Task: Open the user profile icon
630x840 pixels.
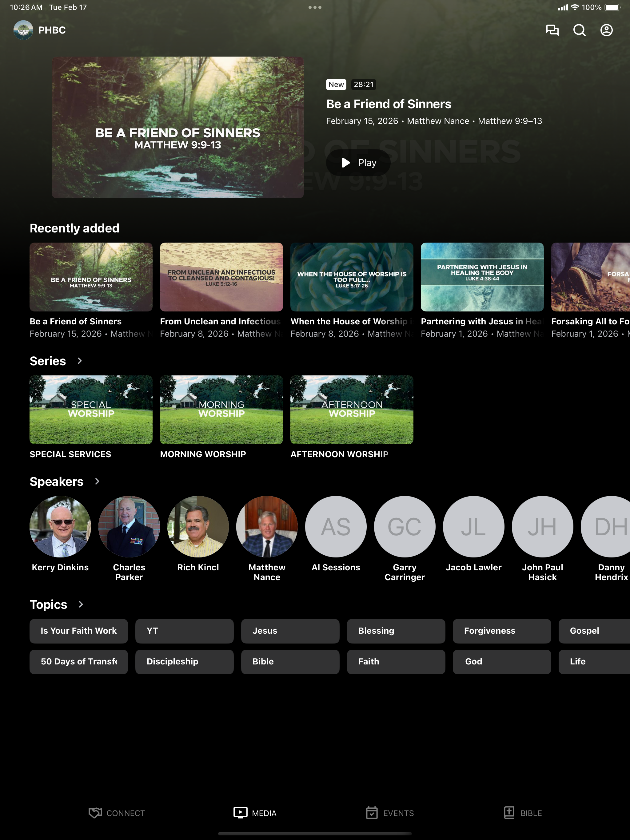Action: tap(606, 30)
